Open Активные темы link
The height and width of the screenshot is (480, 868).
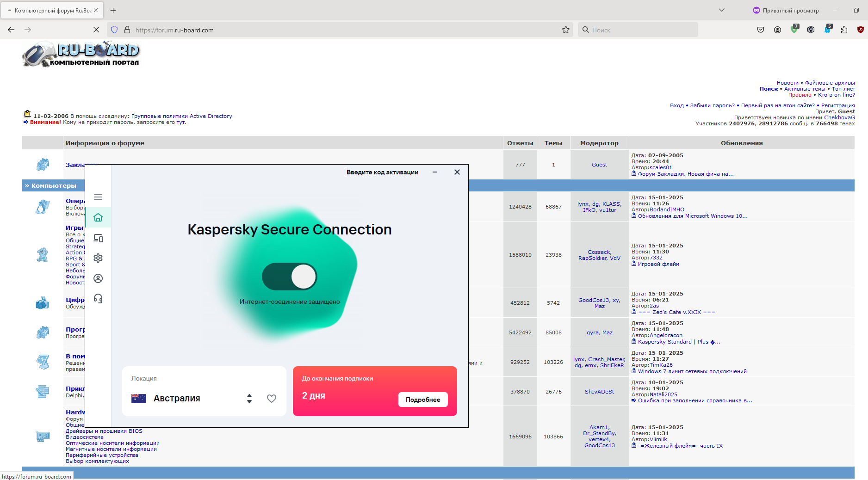tap(805, 89)
